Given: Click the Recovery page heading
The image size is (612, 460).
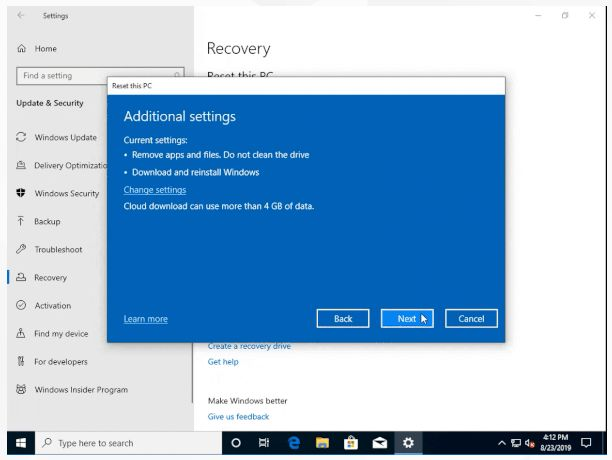Looking at the screenshot, I should point(238,49).
